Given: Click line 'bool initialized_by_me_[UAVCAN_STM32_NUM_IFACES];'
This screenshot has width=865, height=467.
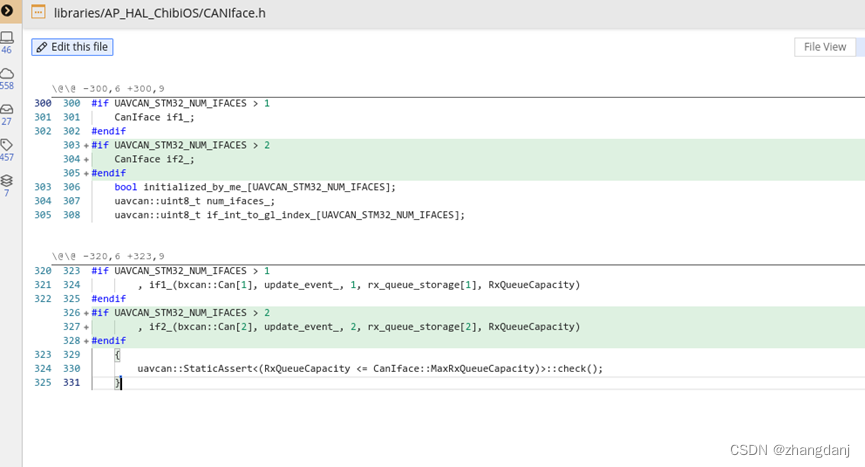Looking at the screenshot, I should coord(255,187).
